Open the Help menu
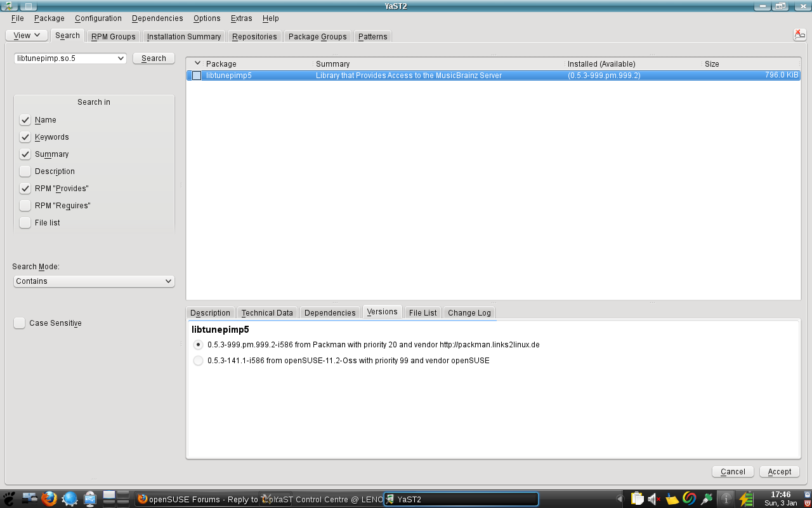812x508 pixels. pos(271,18)
